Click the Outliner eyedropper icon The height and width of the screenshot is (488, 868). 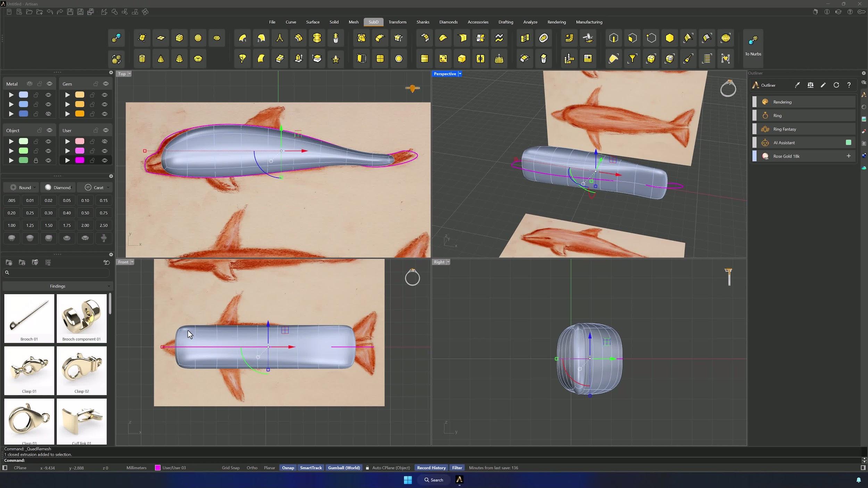click(x=798, y=85)
